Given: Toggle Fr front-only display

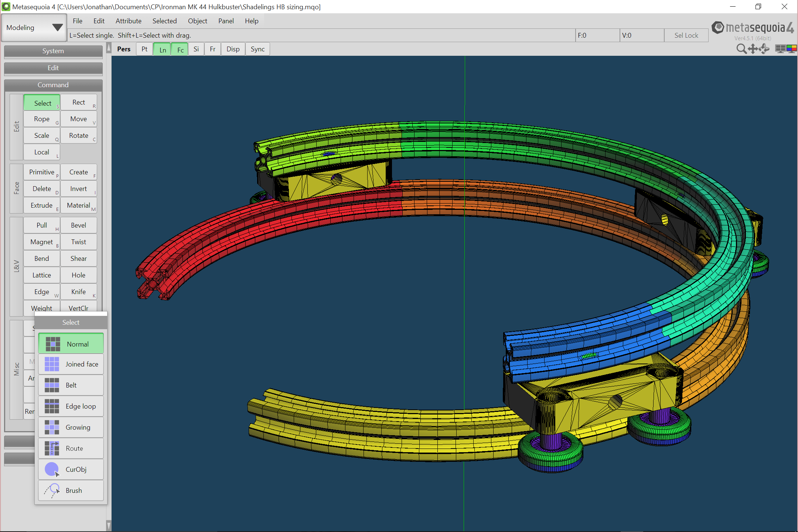Looking at the screenshot, I should tap(213, 49).
